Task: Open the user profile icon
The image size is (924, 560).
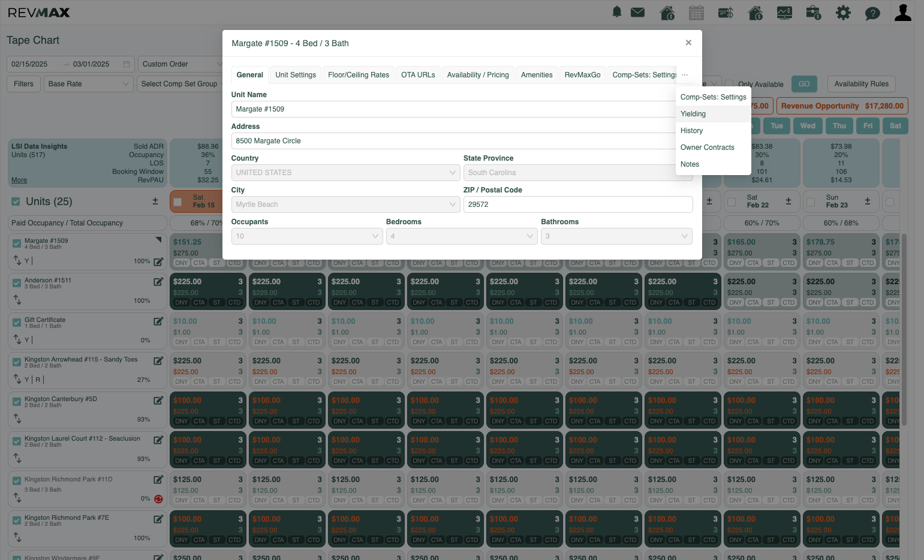Action: coord(902,12)
